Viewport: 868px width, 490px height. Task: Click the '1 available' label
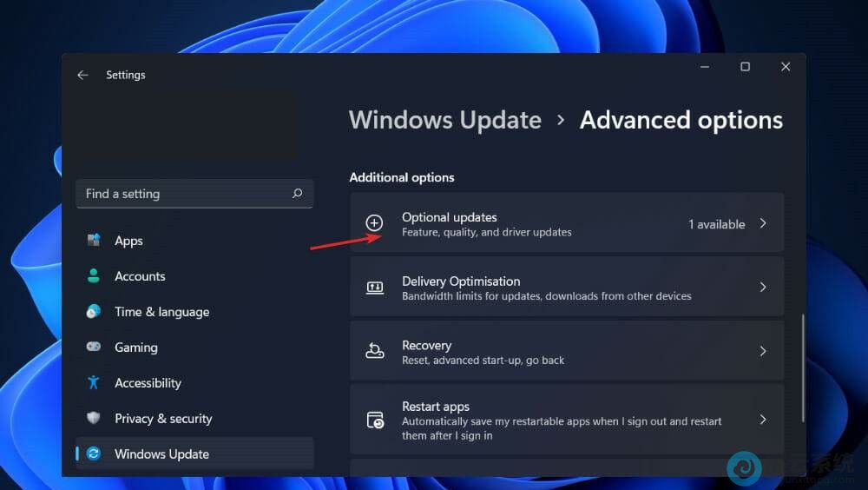717,224
